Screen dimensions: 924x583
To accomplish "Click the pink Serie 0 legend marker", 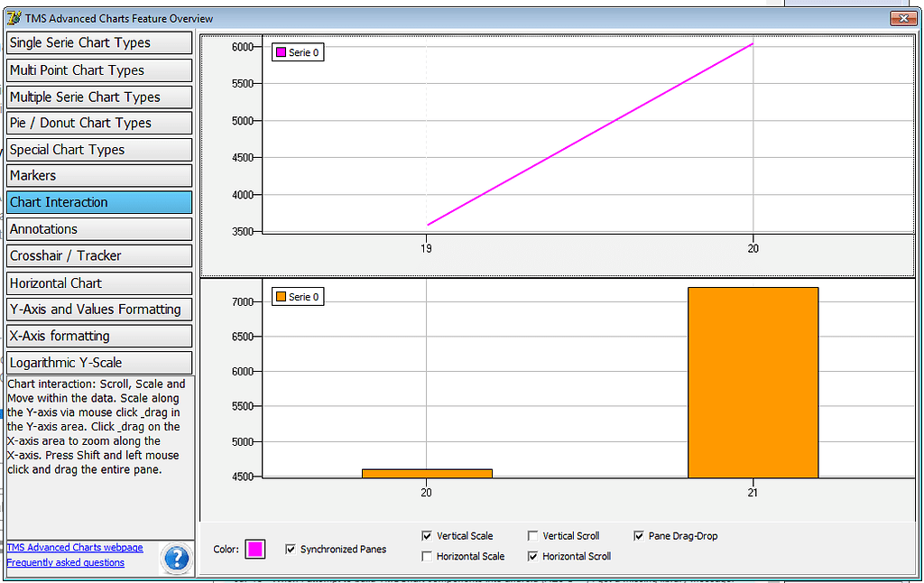I will click(282, 52).
